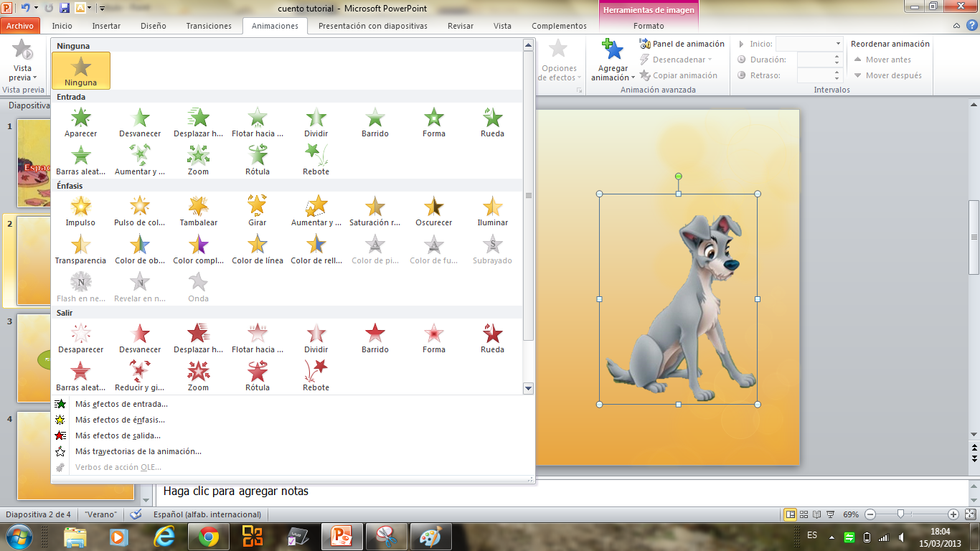This screenshot has width=980, height=551.
Task: Choose the green Desvanecer entrance effect
Action: click(140, 122)
